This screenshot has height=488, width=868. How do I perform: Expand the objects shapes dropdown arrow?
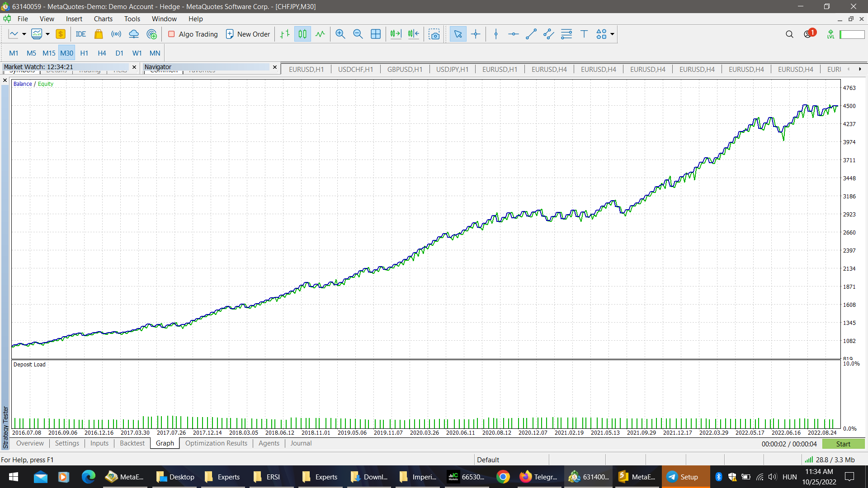pos(612,34)
